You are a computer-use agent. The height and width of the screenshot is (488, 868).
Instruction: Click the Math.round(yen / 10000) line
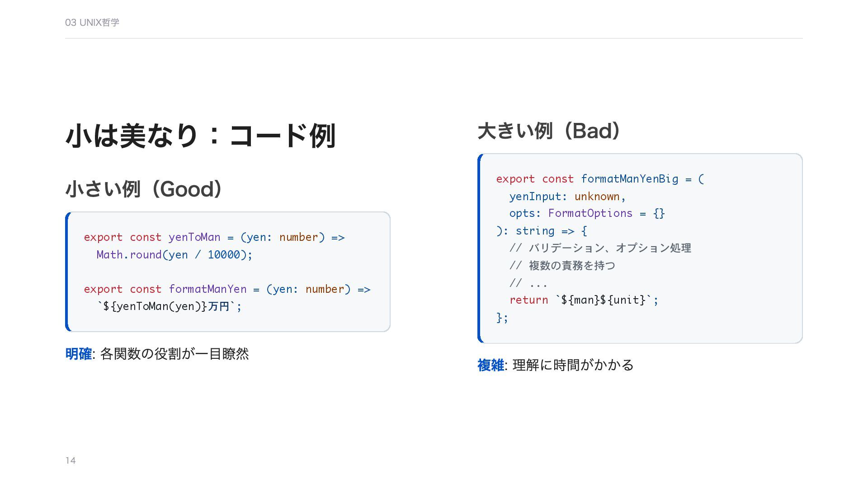[x=174, y=255]
